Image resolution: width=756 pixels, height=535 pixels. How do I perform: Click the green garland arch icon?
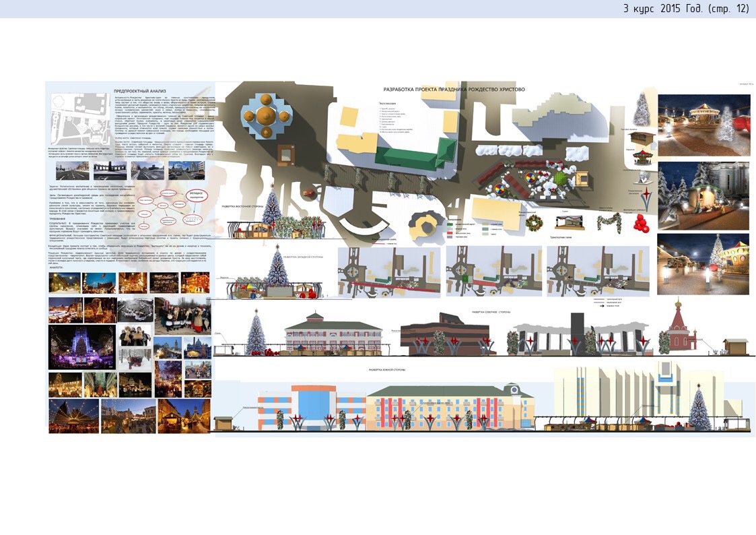[x=610, y=222]
